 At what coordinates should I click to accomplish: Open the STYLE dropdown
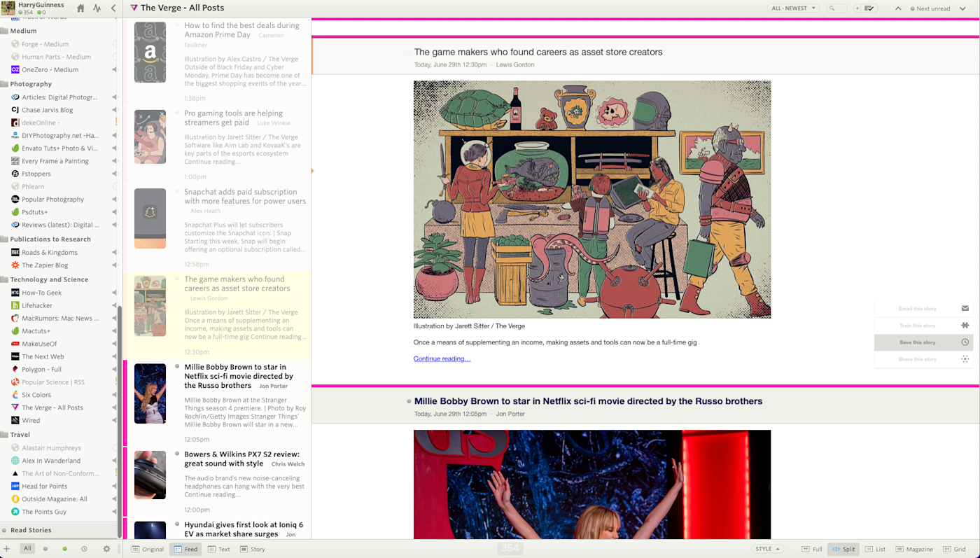pyautogui.click(x=768, y=549)
